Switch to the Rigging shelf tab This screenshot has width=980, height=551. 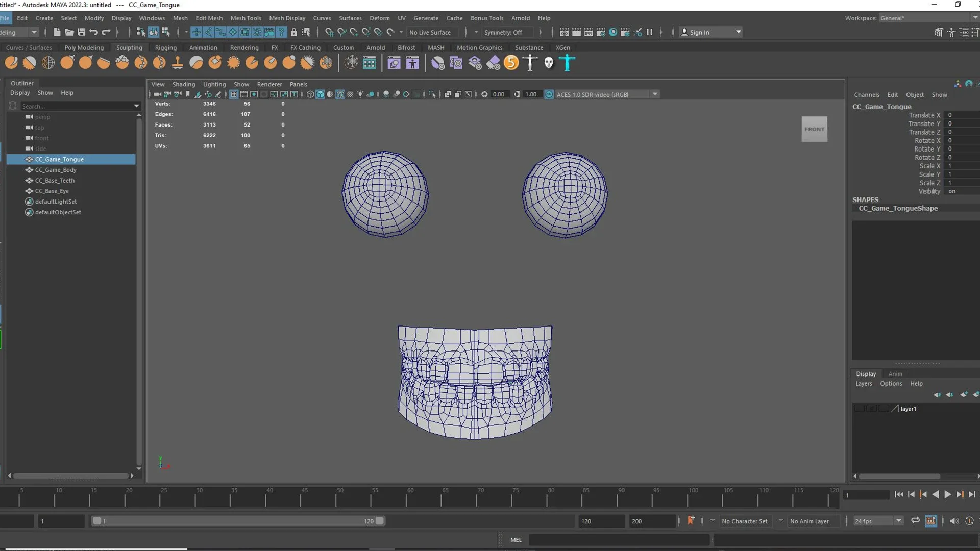[165, 47]
